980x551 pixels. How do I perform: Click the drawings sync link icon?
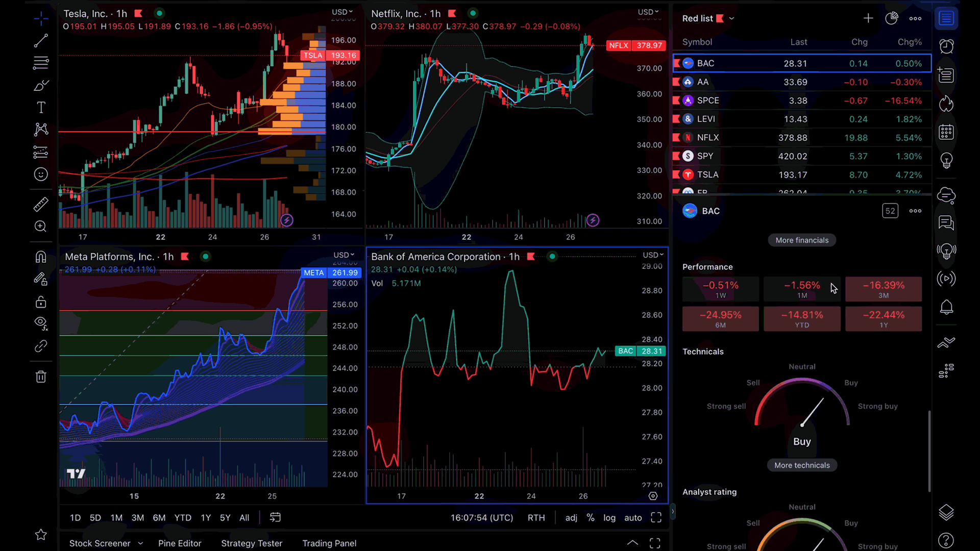tap(41, 346)
